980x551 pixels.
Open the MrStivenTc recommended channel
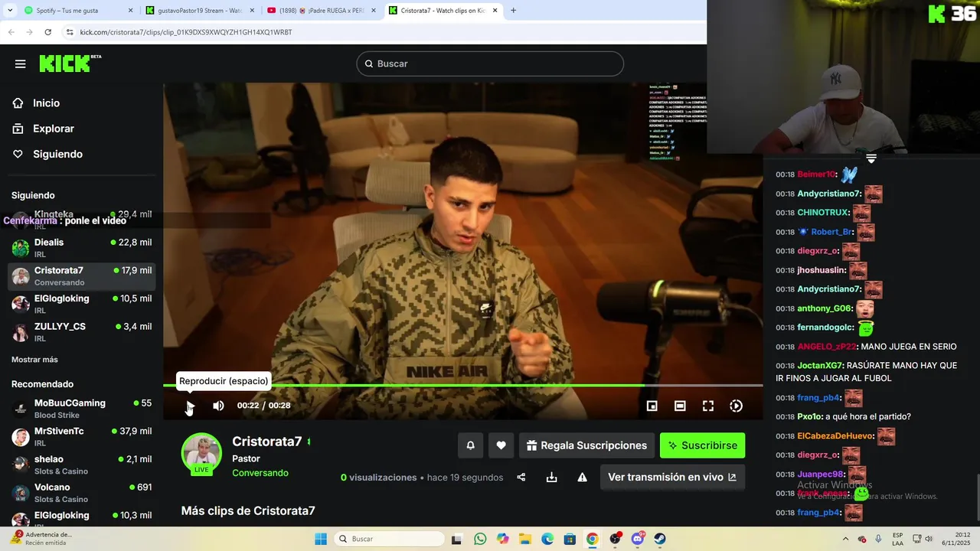(81, 437)
